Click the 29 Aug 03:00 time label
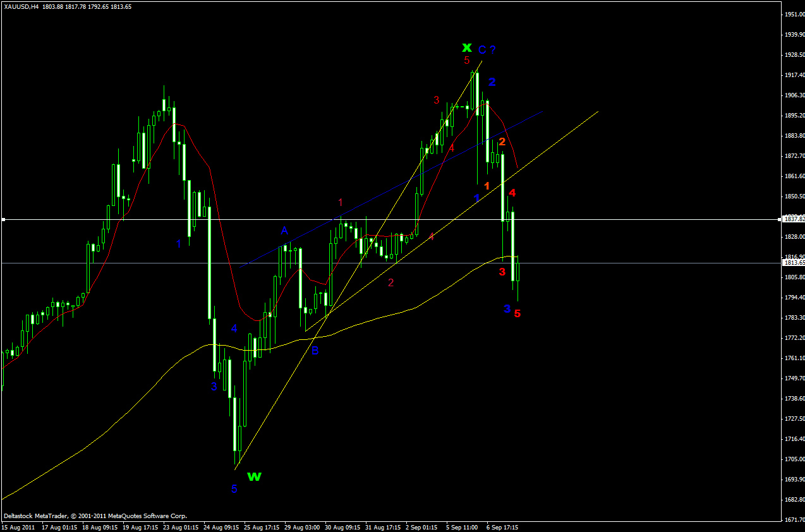This screenshot has height=532, width=805. [x=301, y=526]
